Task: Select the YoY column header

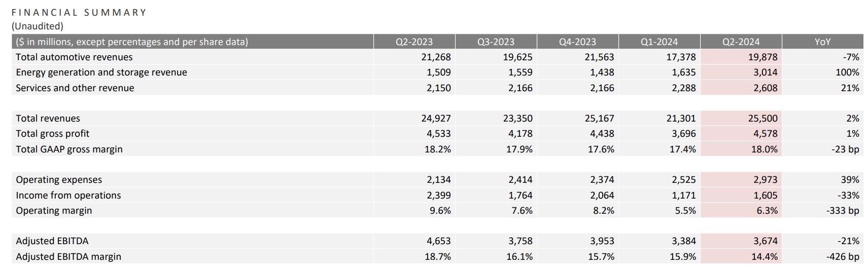Action: point(822,42)
